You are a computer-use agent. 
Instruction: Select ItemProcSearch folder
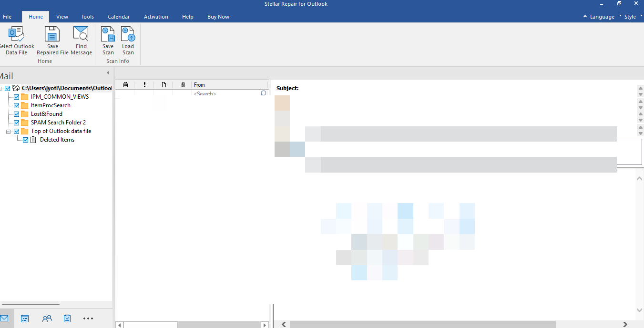[x=51, y=105]
